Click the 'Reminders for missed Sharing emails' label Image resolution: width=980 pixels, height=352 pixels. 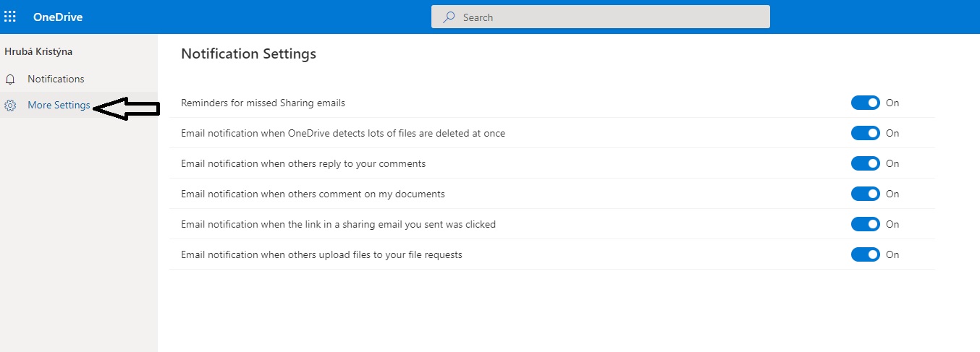pyautogui.click(x=263, y=103)
